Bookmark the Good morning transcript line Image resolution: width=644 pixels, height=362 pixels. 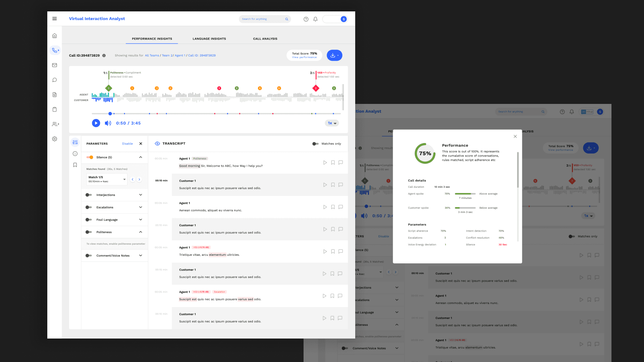(x=333, y=163)
